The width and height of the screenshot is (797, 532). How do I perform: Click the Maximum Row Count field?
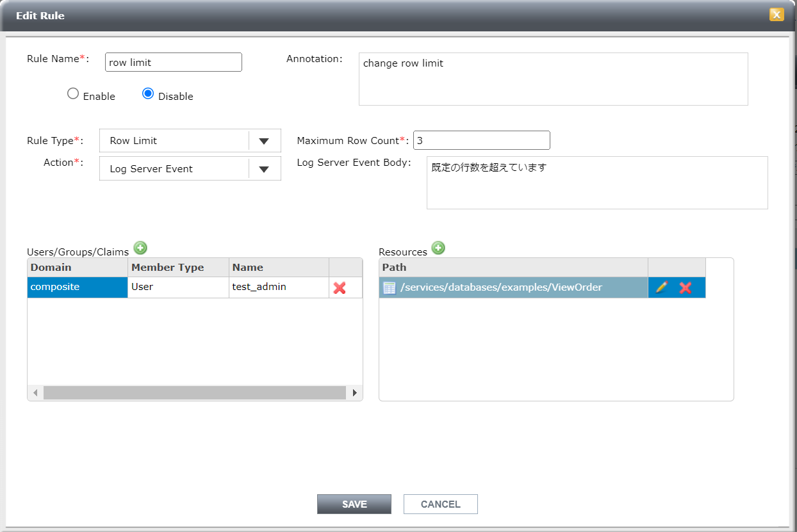(x=482, y=140)
